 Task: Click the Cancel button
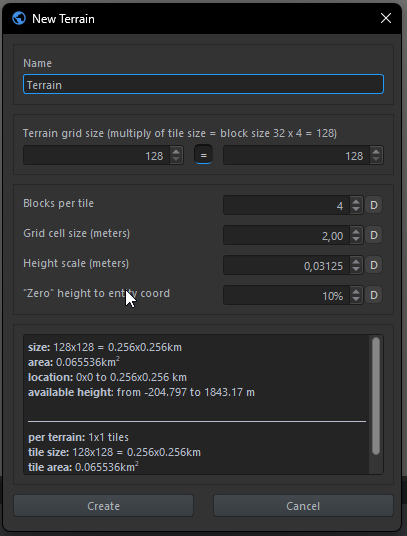tap(303, 506)
